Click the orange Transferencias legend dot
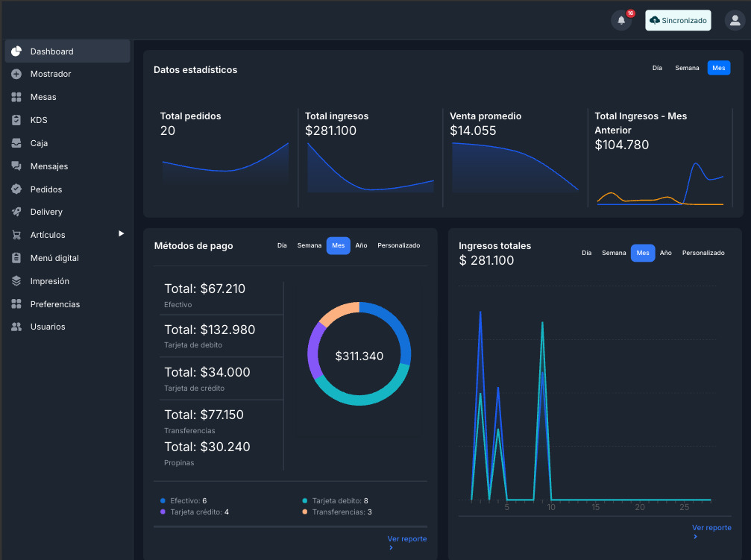This screenshot has width=751, height=560. click(x=304, y=512)
